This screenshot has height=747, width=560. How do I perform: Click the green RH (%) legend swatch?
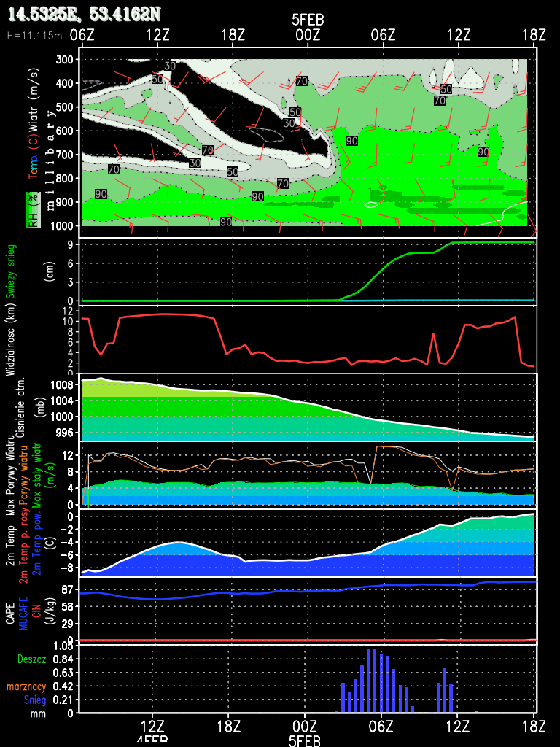(x=33, y=209)
